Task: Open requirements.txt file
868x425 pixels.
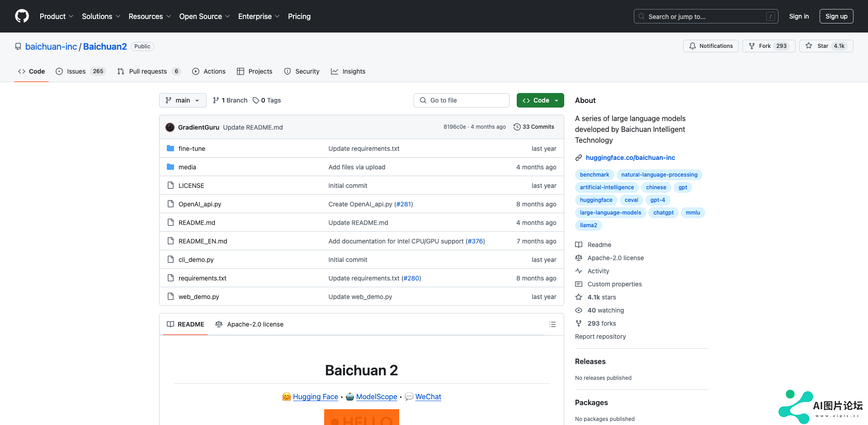Action: (203, 278)
